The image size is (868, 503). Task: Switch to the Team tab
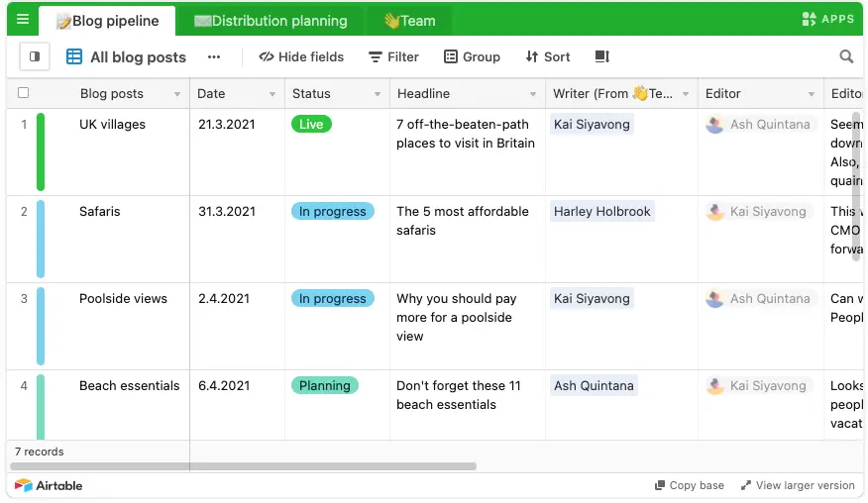click(x=410, y=21)
